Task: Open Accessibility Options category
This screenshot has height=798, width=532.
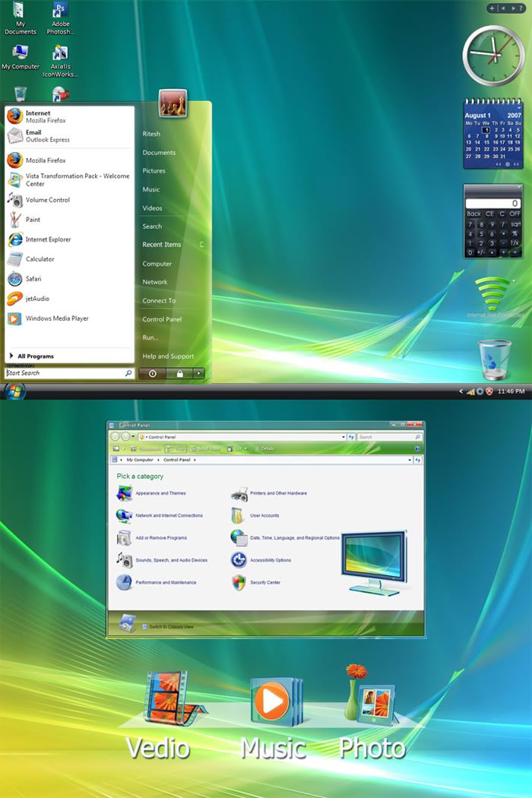Action: 261,560
